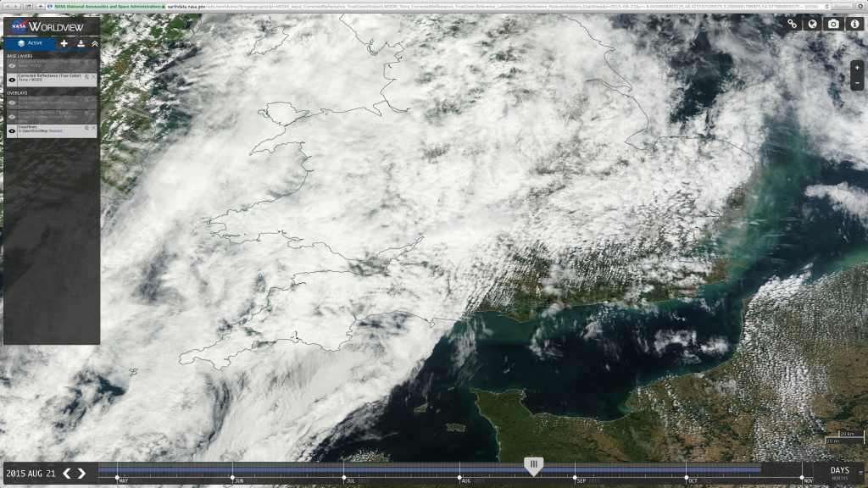Screen dimensions: 868x488
Task: Remove the Coastlines / Borders / Roads overlay
Action: pyautogui.click(x=93, y=114)
